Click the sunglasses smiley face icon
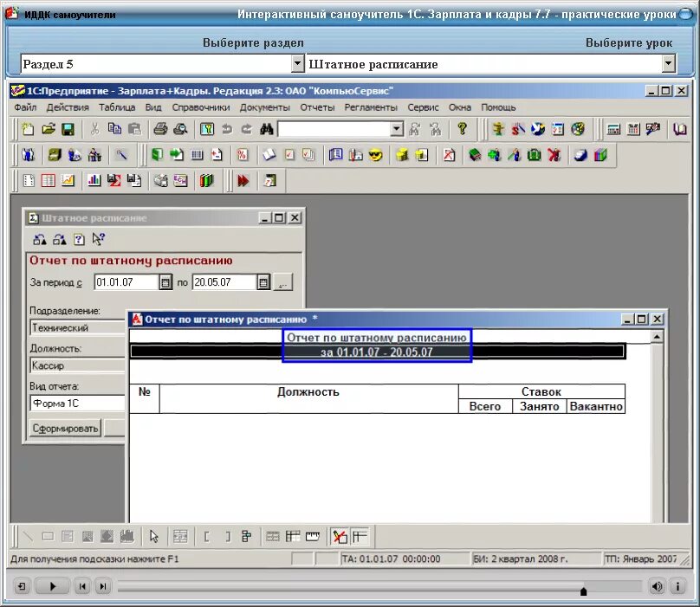The width and height of the screenshot is (700, 607). pos(375,155)
